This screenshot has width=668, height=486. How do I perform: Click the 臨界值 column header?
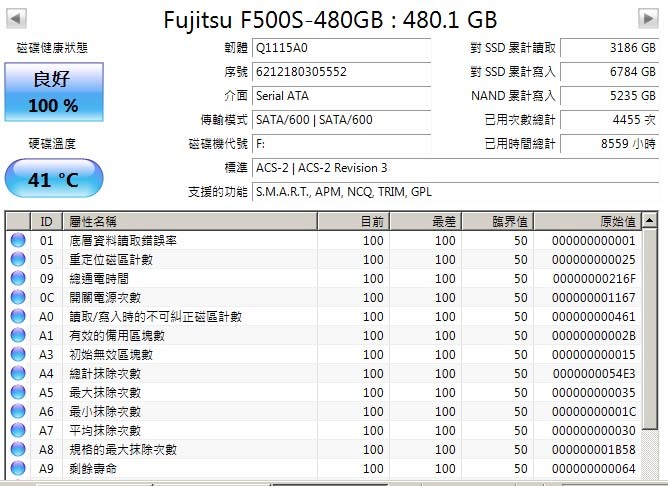tap(498, 221)
